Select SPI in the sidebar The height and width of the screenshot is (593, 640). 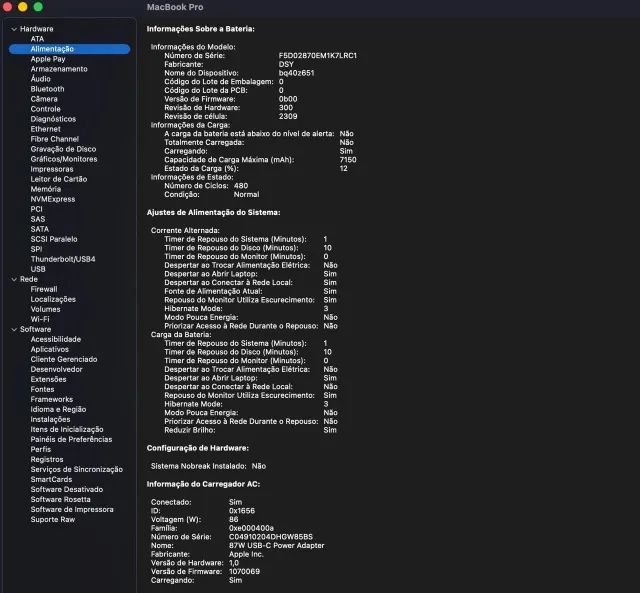pos(36,249)
